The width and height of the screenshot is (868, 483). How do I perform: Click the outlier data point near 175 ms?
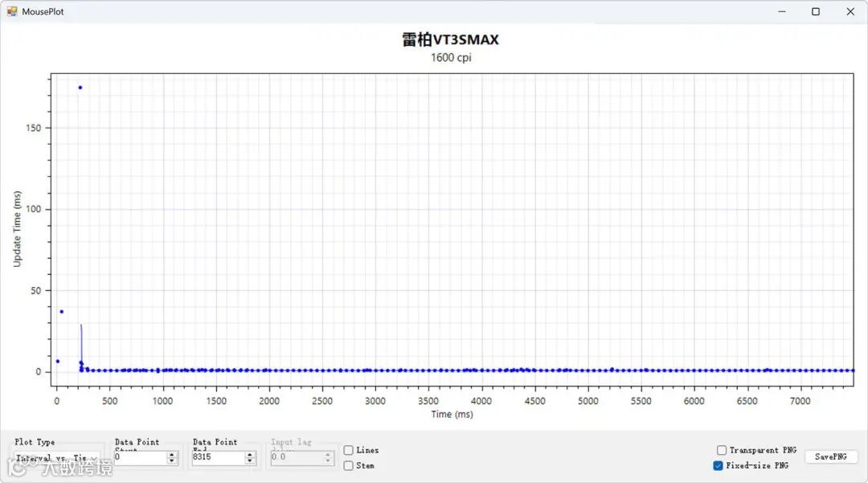80,88
